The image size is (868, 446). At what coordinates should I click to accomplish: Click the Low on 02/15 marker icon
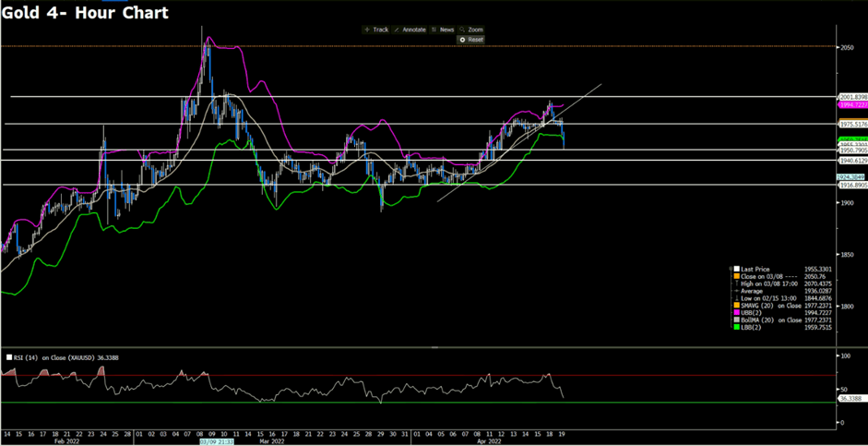tap(736, 298)
